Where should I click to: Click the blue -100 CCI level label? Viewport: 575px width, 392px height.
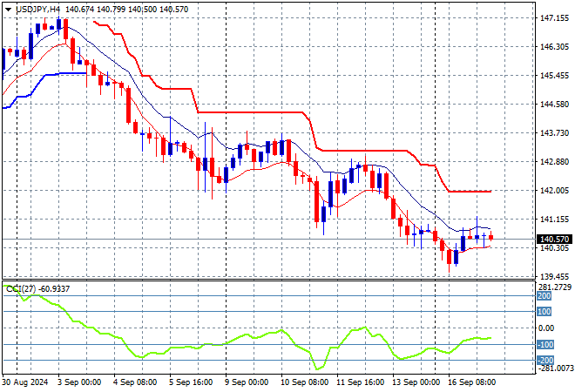[x=545, y=345]
